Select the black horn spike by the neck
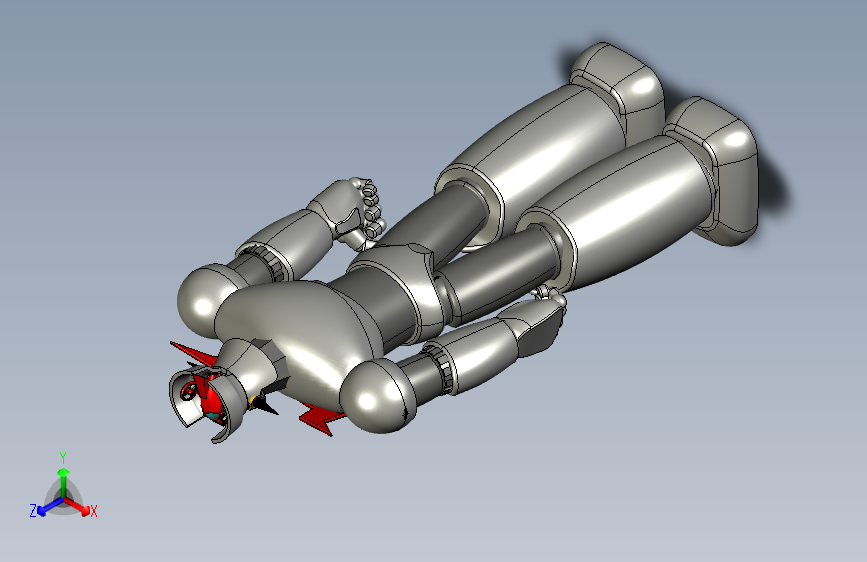The width and height of the screenshot is (867, 562). [266, 405]
